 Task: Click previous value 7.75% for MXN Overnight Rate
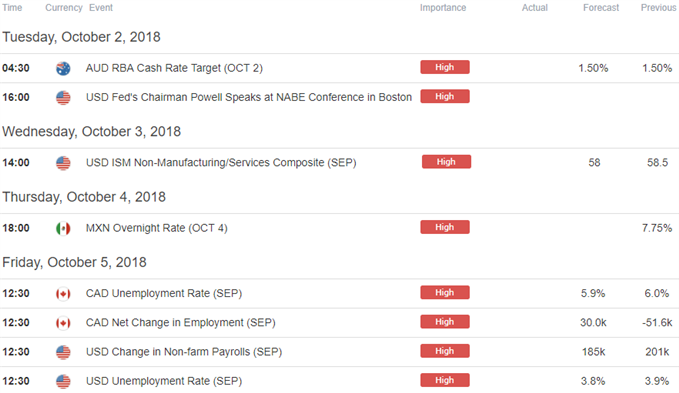(x=657, y=228)
